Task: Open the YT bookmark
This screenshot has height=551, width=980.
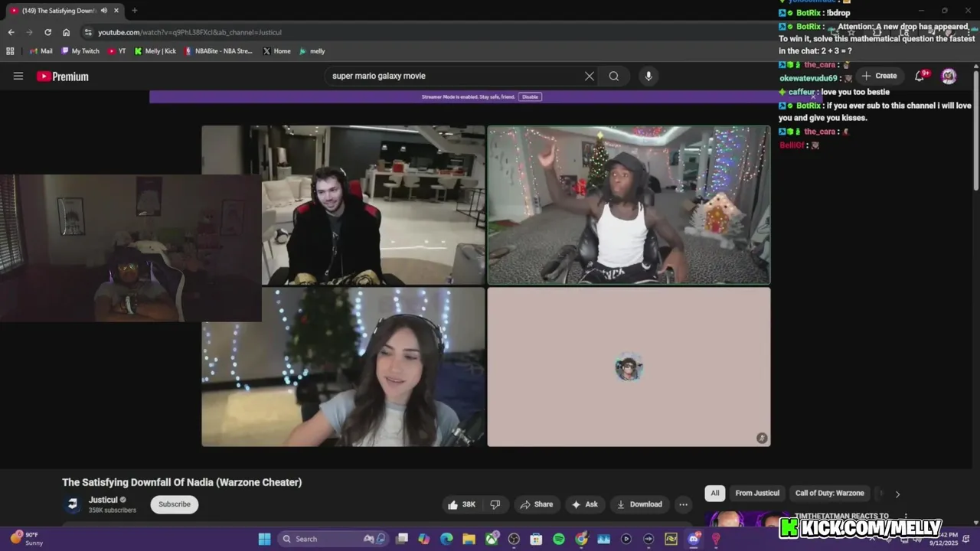Action: coord(117,51)
